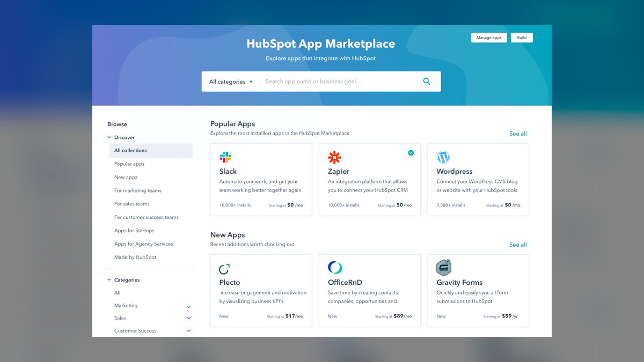Select New apps in sidebar

coord(126,178)
